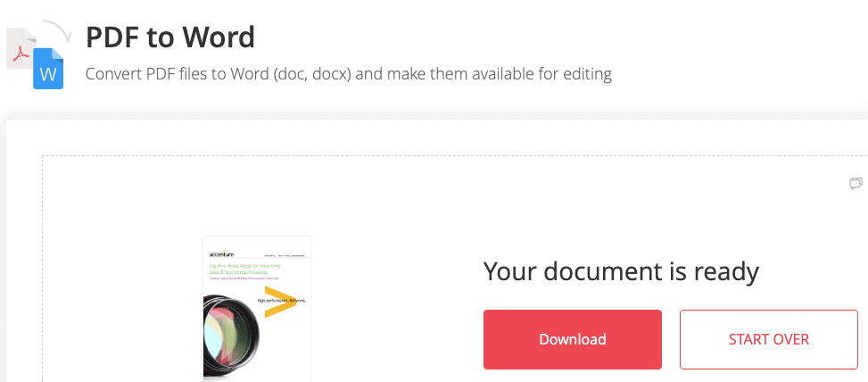Click the word Word in the page heading
Viewport: 868px width, 382px height.
(x=219, y=37)
